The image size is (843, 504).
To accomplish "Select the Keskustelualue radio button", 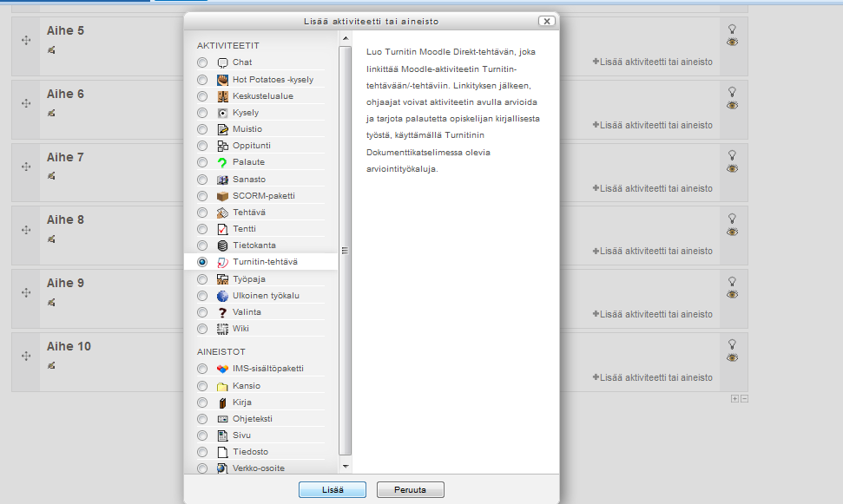I will coord(202,96).
